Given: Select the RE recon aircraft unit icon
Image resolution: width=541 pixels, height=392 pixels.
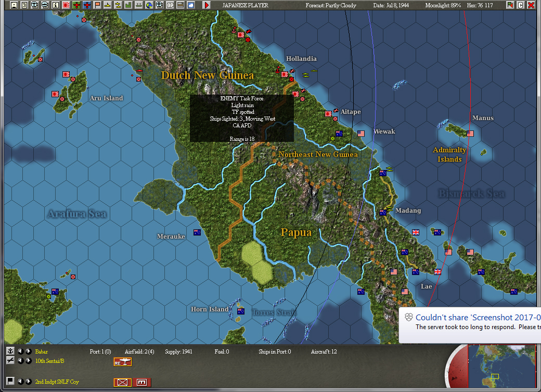Looking at the screenshot, I should (122, 362).
